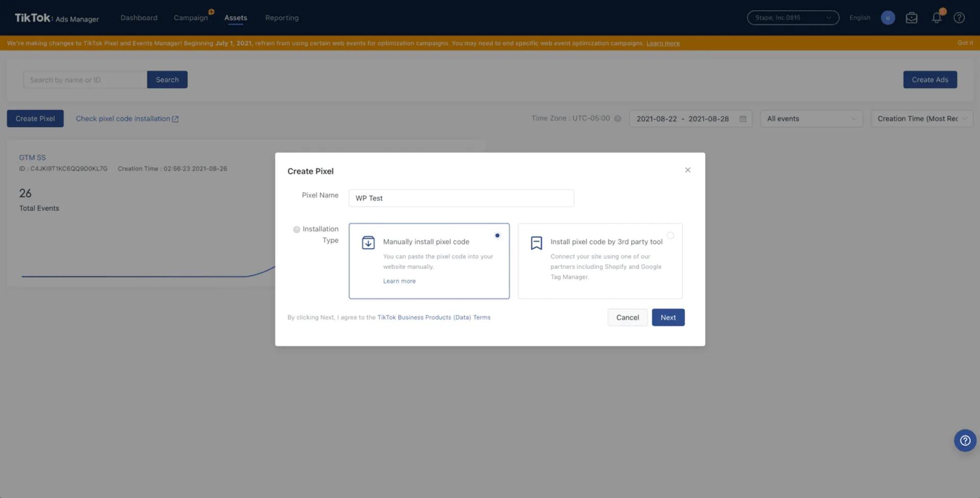Image resolution: width=980 pixels, height=498 pixels.
Task: Open the inbox envelope icon
Action: (912, 18)
